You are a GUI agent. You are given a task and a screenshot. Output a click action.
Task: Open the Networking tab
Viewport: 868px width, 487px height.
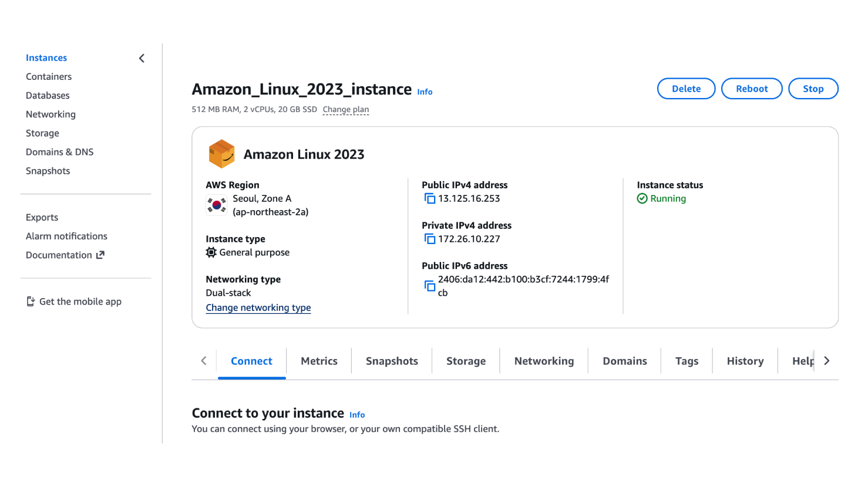pyautogui.click(x=544, y=361)
